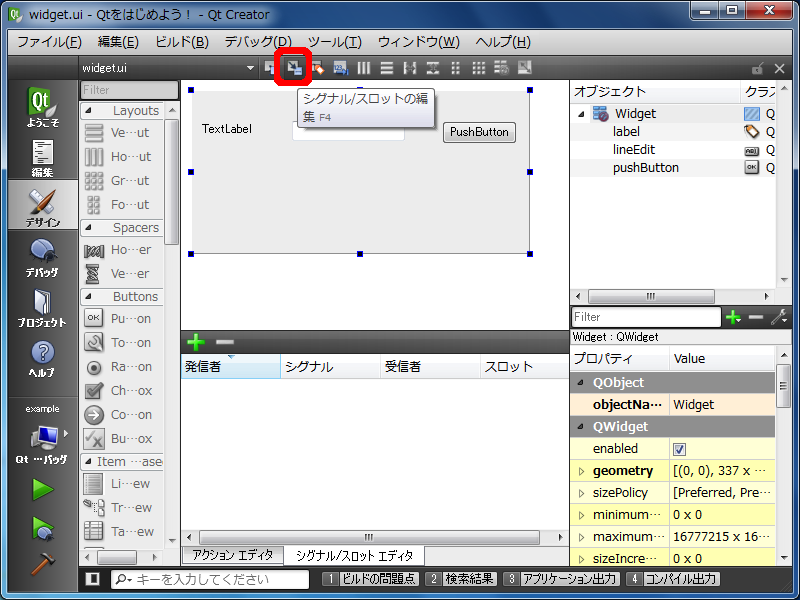Expand the sizePolicy property row
Image resolution: width=800 pixels, height=600 pixels.
(x=581, y=493)
